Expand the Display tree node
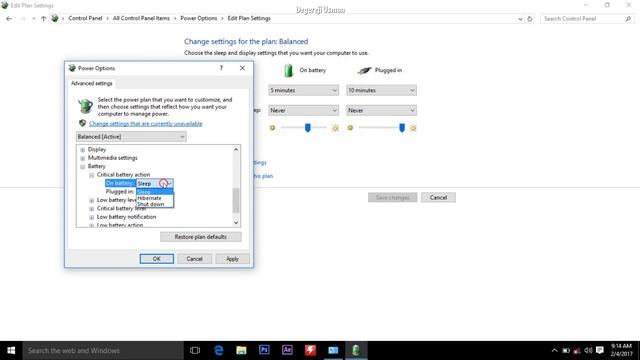The image size is (640, 360). click(83, 150)
